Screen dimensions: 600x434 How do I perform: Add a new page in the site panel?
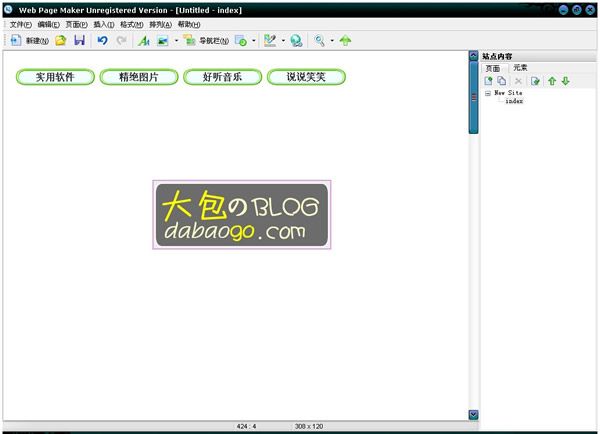[488, 81]
